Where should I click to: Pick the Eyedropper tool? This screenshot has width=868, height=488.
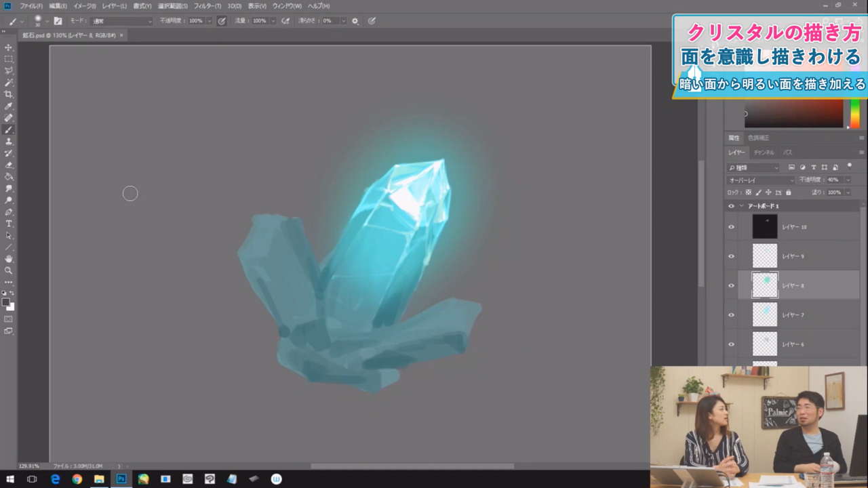coord(9,106)
